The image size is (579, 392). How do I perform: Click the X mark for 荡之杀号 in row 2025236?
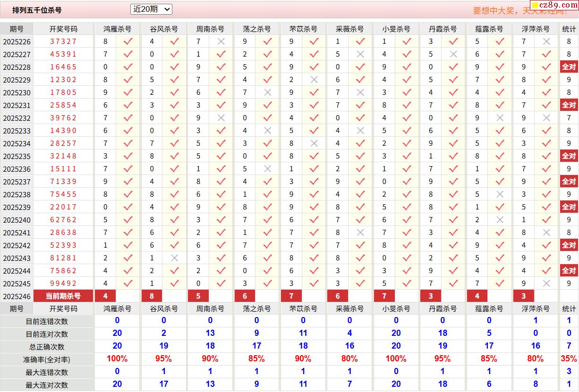(x=268, y=169)
